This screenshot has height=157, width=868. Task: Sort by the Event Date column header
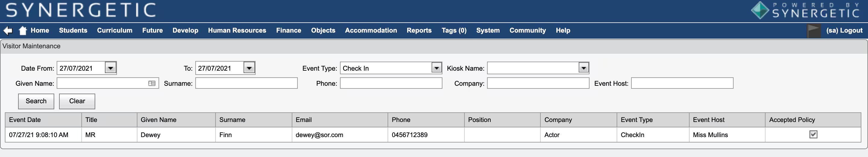coord(25,120)
